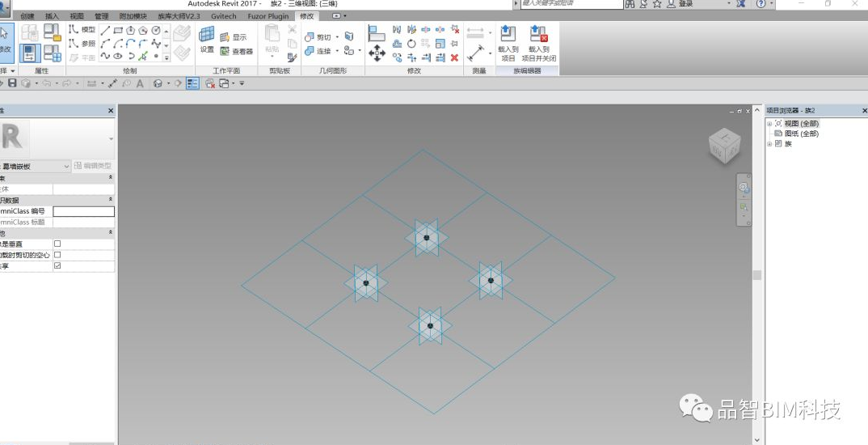
Task: Open the 创建 (Create) ribbon tab
Action: (27, 16)
